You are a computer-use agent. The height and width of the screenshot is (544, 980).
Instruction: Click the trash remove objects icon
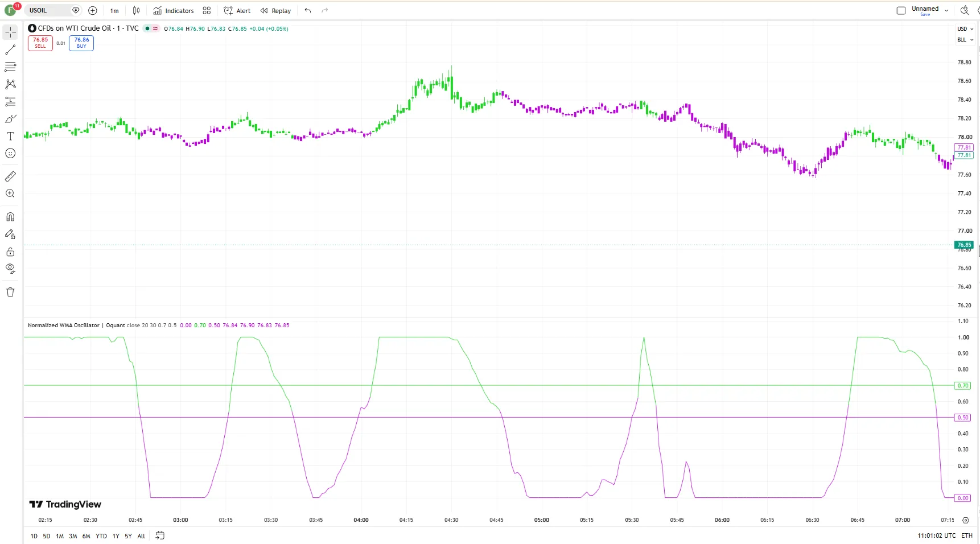coord(10,292)
